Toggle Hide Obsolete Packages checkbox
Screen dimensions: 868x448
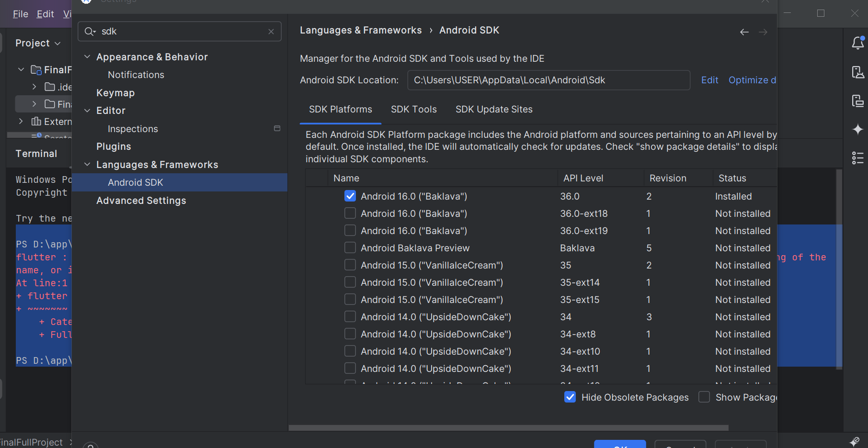click(x=570, y=397)
